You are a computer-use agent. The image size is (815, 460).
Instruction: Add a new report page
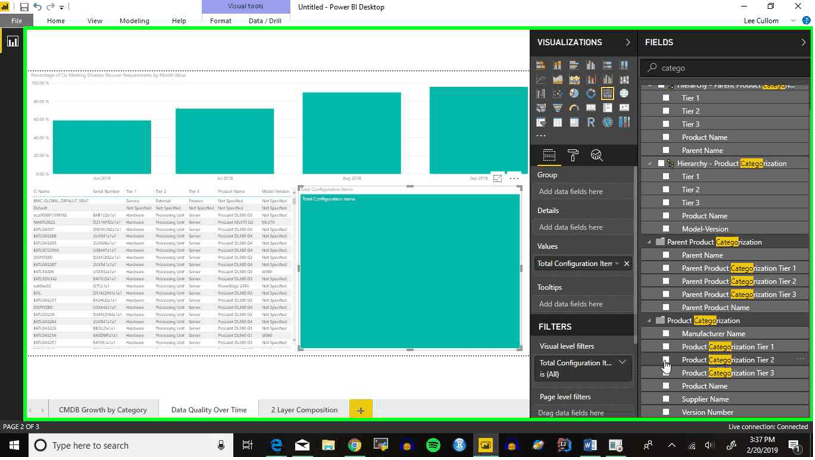361,410
